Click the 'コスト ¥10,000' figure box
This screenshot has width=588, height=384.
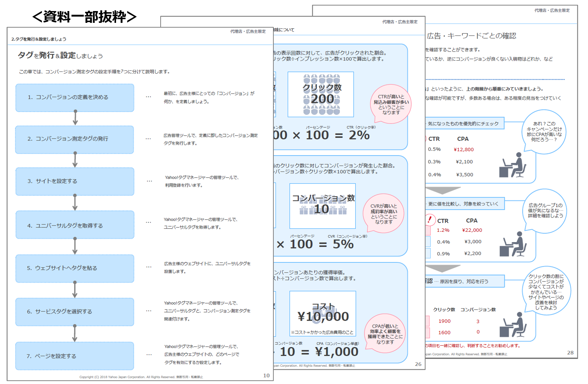coord(323,314)
